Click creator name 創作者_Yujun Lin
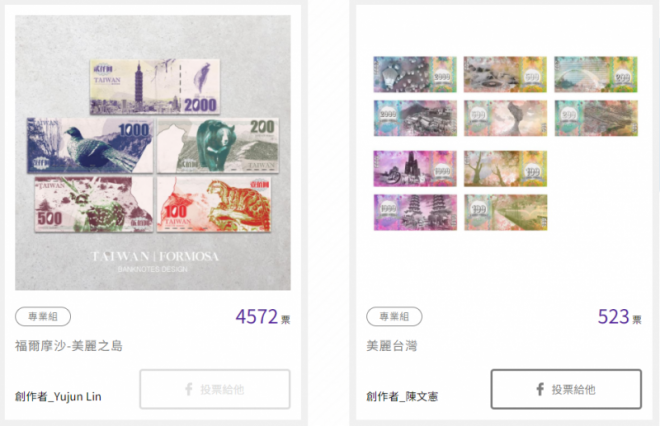This screenshot has height=426, width=660. (58, 397)
